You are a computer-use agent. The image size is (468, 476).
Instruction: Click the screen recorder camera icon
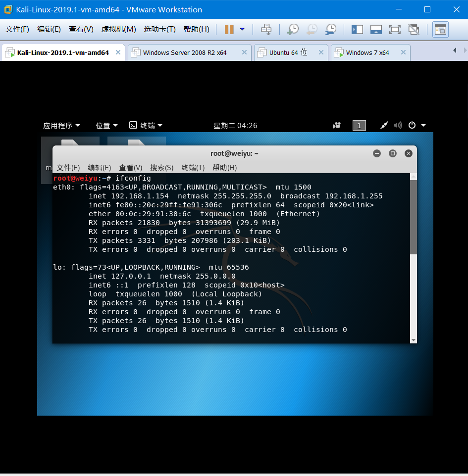pos(337,125)
